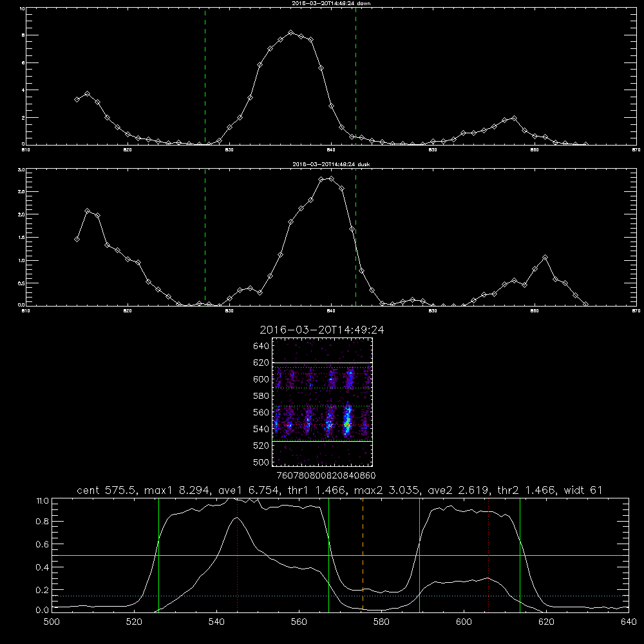Select the 'cent 575.5' value in stats header
The height and width of the screenshot is (644, 644).
click(107, 490)
